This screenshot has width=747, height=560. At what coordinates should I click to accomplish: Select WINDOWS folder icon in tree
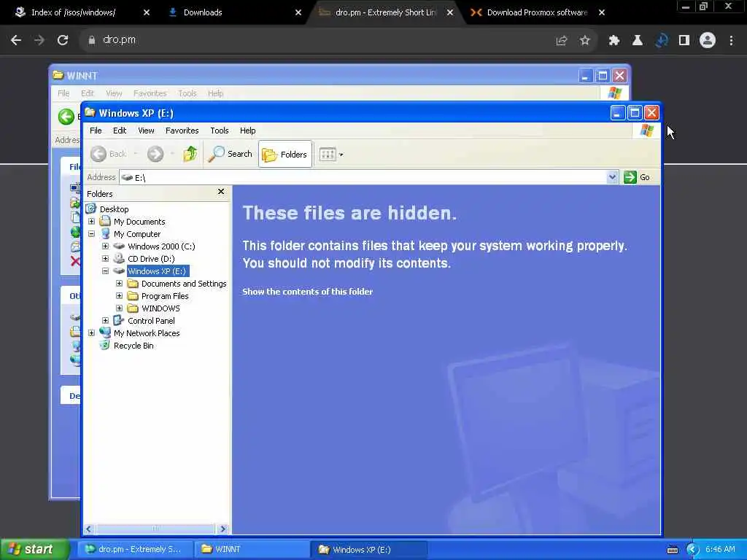[133, 308]
